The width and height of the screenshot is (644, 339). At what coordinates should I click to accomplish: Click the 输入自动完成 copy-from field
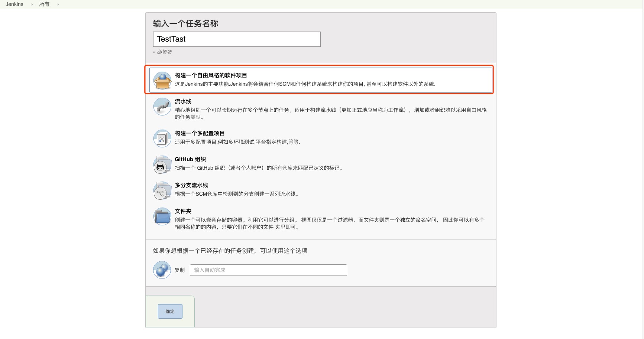pos(268,270)
